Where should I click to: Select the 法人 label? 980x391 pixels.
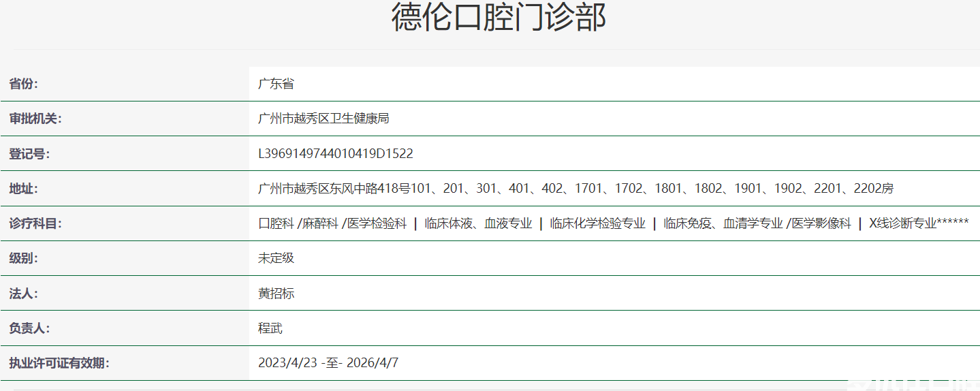[24, 294]
